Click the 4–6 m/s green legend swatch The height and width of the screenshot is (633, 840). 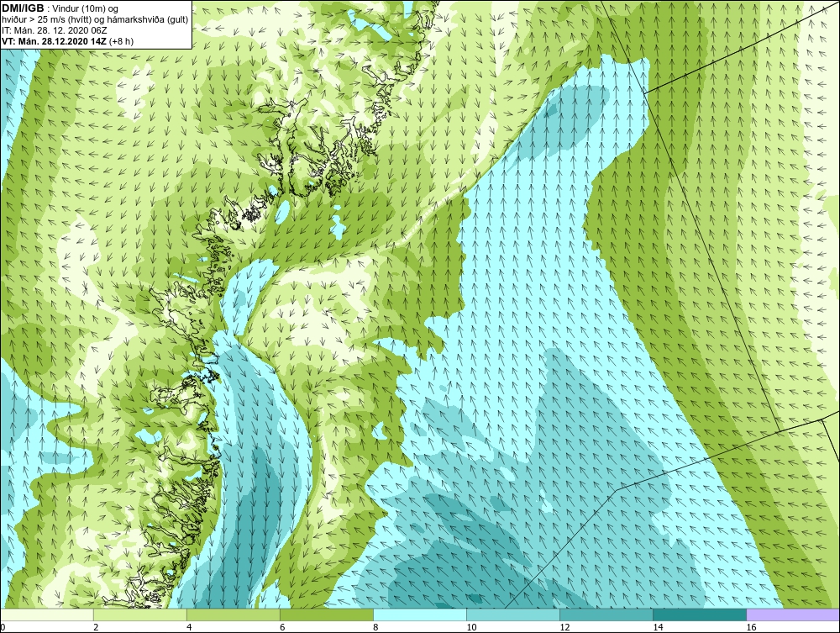point(234,615)
